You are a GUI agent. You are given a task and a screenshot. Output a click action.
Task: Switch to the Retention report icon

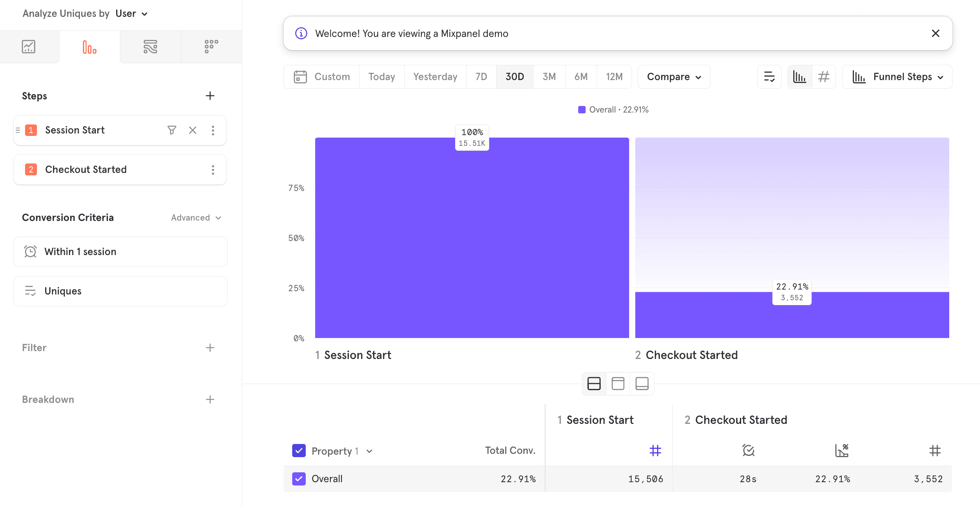pos(211,47)
